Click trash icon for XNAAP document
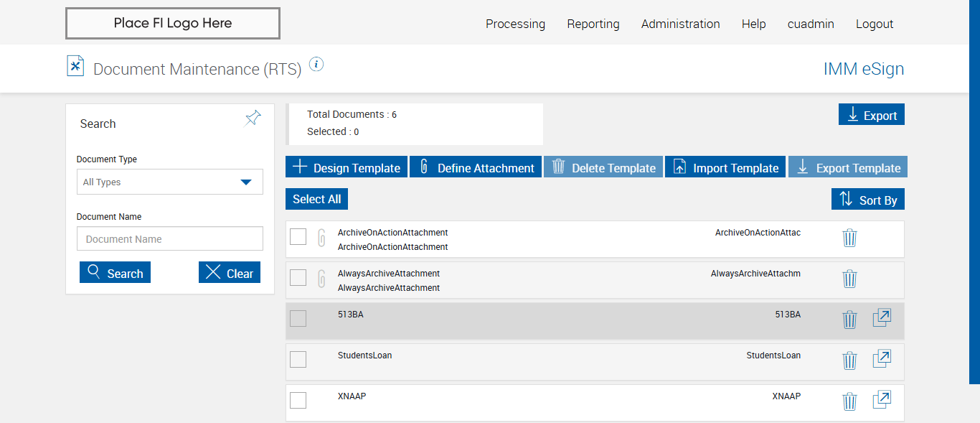This screenshot has width=980, height=423. pos(849,401)
